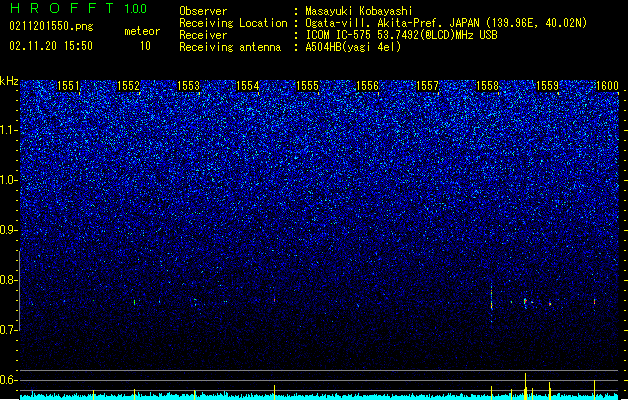Click the kHz axis unit label

[9, 81]
